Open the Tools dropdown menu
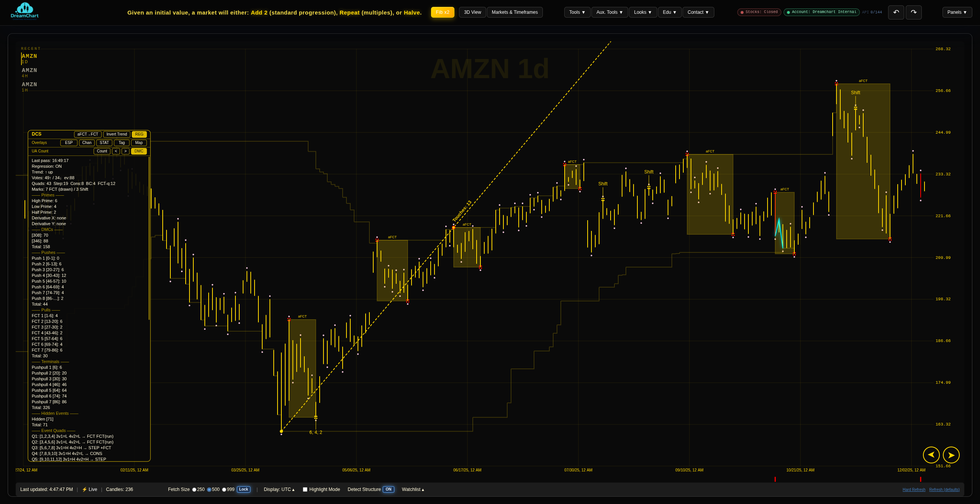This screenshot has height=504, width=980. click(577, 12)
